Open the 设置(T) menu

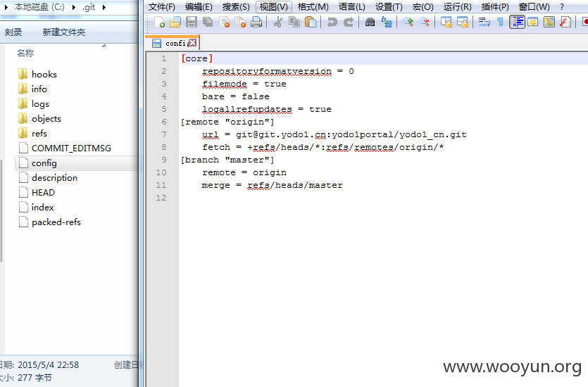[x=389, y=7]
